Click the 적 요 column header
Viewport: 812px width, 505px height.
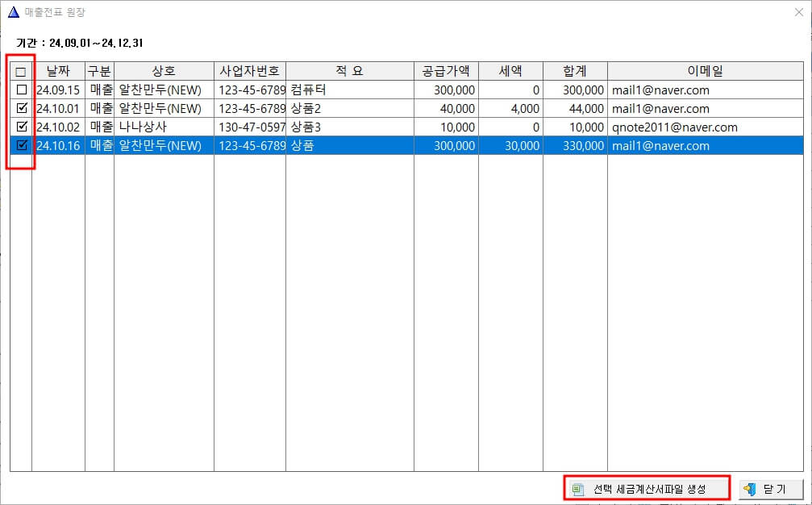point(349,71)
